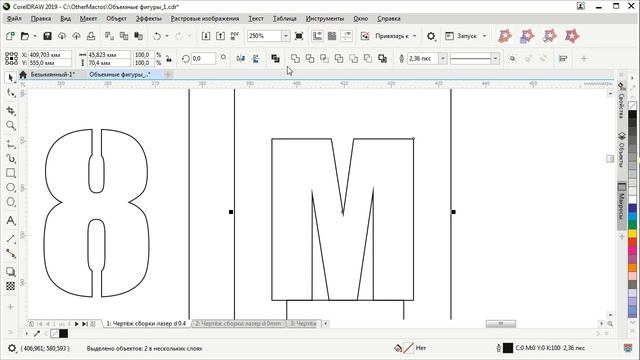
Task: Click the Trim shapes icon
Action: click(310, 59)
